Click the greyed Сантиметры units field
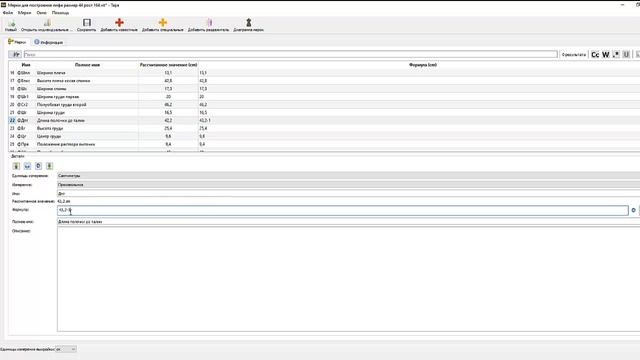 tap(349, 176)
